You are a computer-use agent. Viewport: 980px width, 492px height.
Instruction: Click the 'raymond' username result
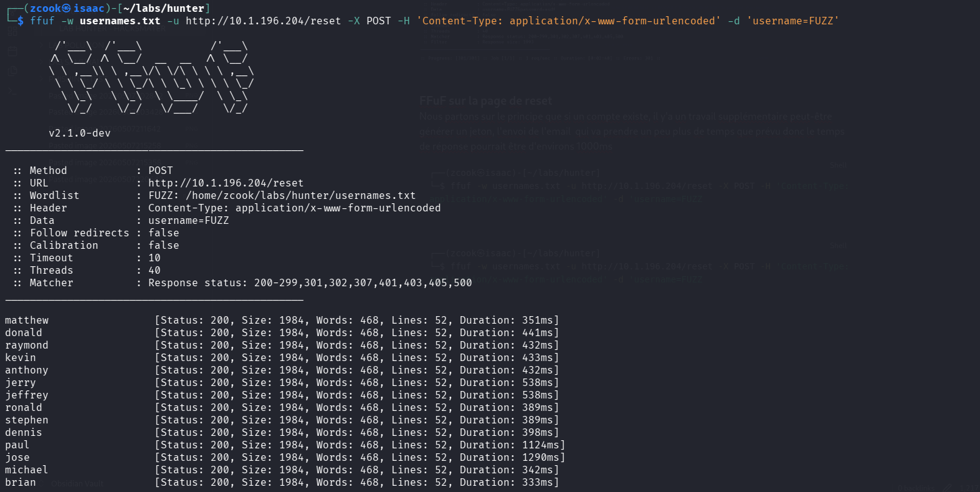[27, 345]
